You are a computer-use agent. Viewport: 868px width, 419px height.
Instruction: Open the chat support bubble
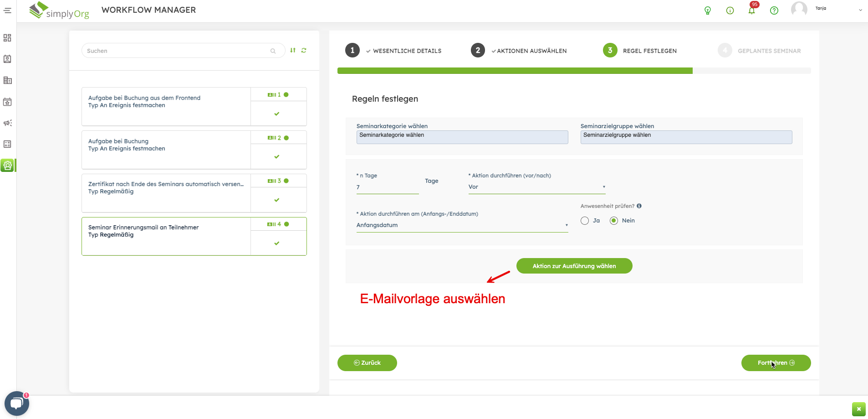click(x=17, y=403)
